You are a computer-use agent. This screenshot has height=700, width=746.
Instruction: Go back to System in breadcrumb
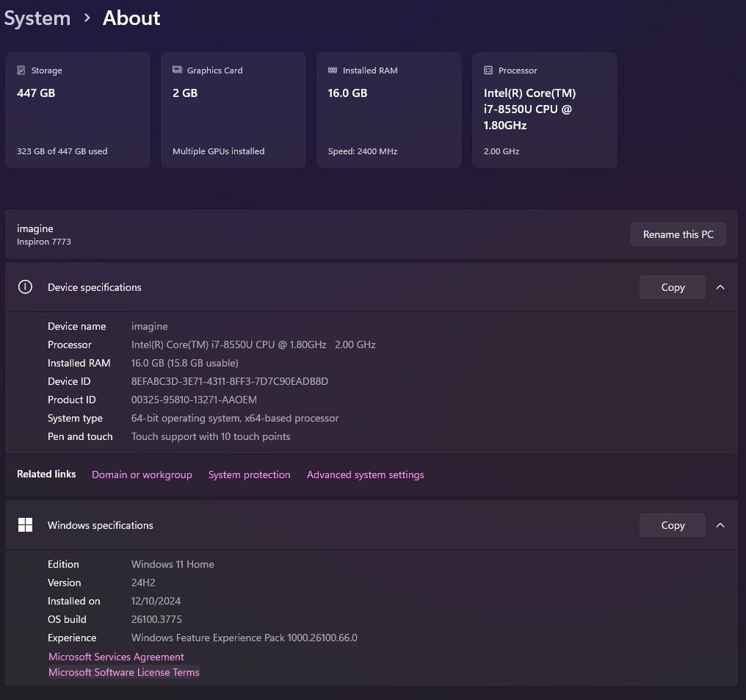coord(37,18)
